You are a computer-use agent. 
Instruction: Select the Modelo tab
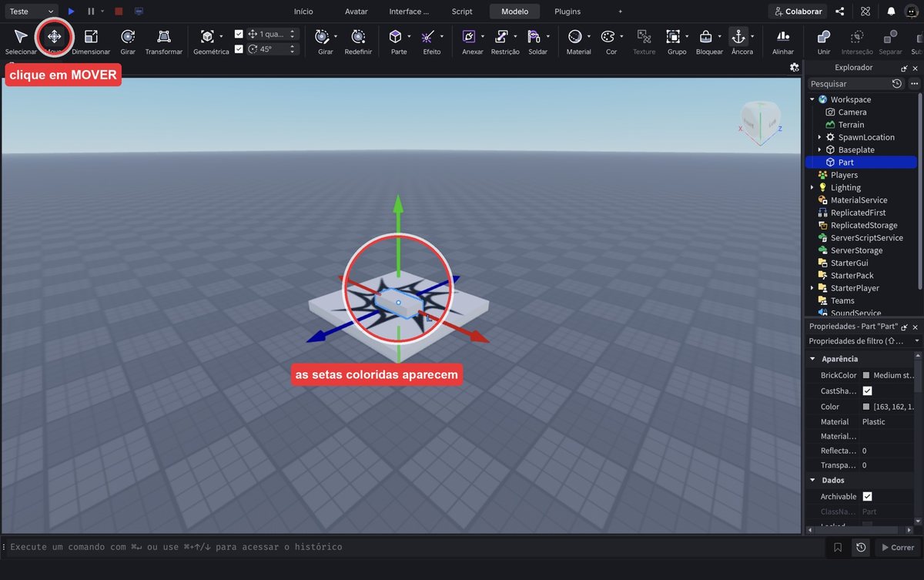point(514,12)
